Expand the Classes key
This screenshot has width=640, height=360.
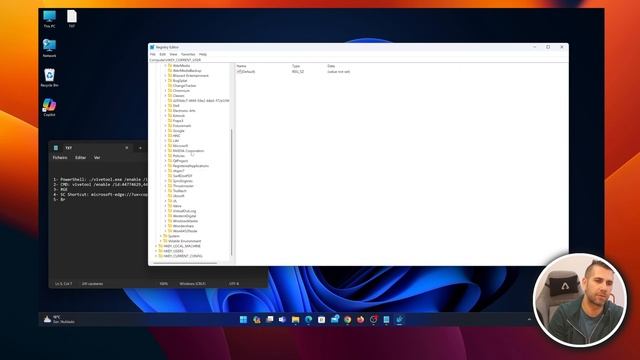click(x=166, y=96)
